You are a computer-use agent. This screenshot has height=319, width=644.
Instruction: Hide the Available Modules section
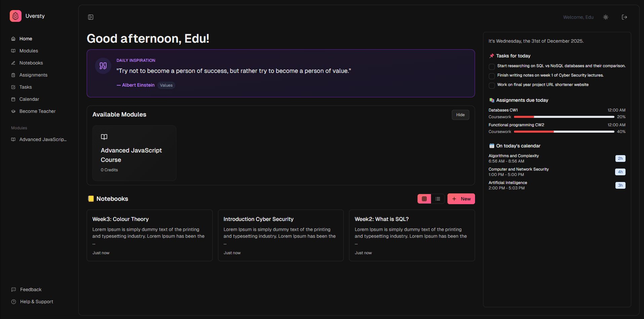pos(460,115)
